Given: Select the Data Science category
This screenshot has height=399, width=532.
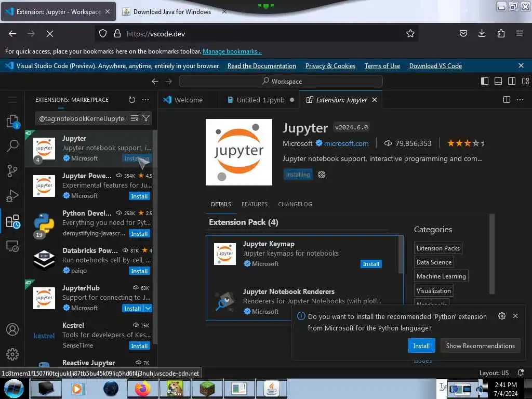Looking at the screenshot, I should tap(434, 262).
